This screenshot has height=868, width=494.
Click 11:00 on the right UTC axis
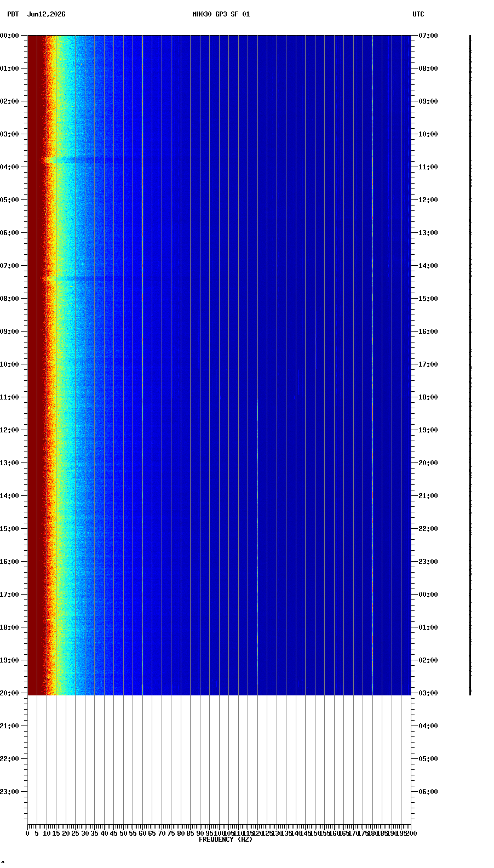coord(428,167)
